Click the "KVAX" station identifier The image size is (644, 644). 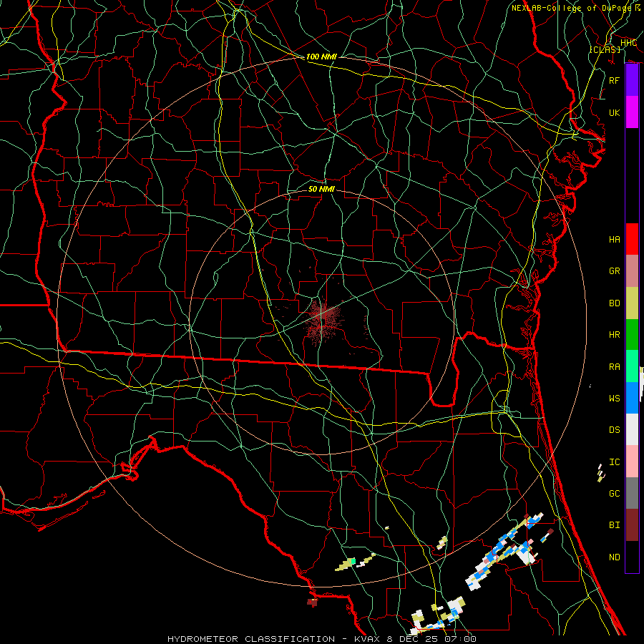[x=368, y=639]
